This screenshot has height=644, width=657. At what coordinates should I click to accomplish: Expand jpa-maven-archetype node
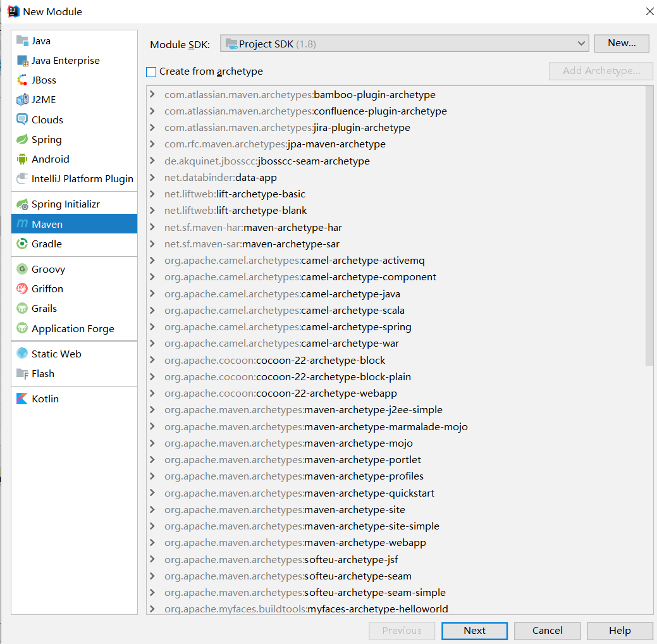tap(152, 144)
